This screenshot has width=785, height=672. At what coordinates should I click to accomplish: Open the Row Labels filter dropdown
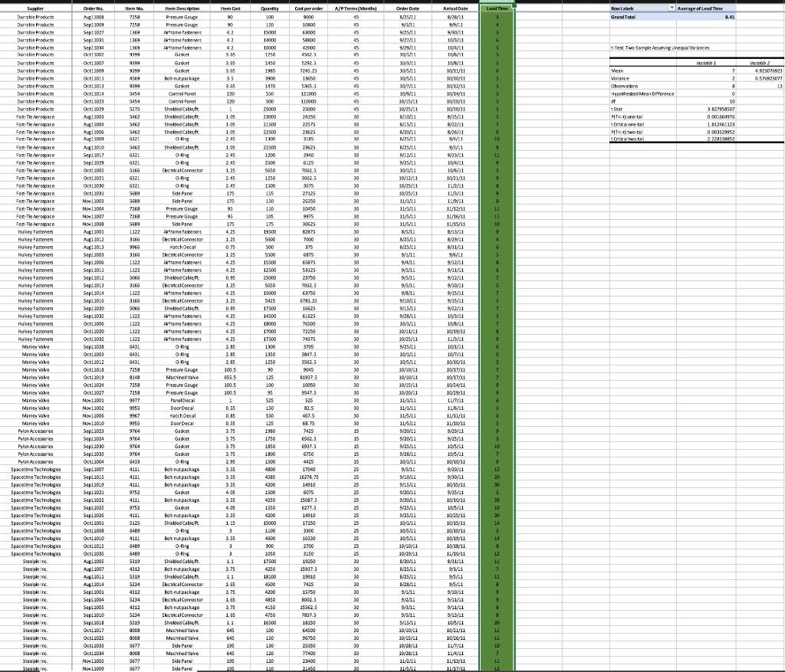click(x=672, y=8)
